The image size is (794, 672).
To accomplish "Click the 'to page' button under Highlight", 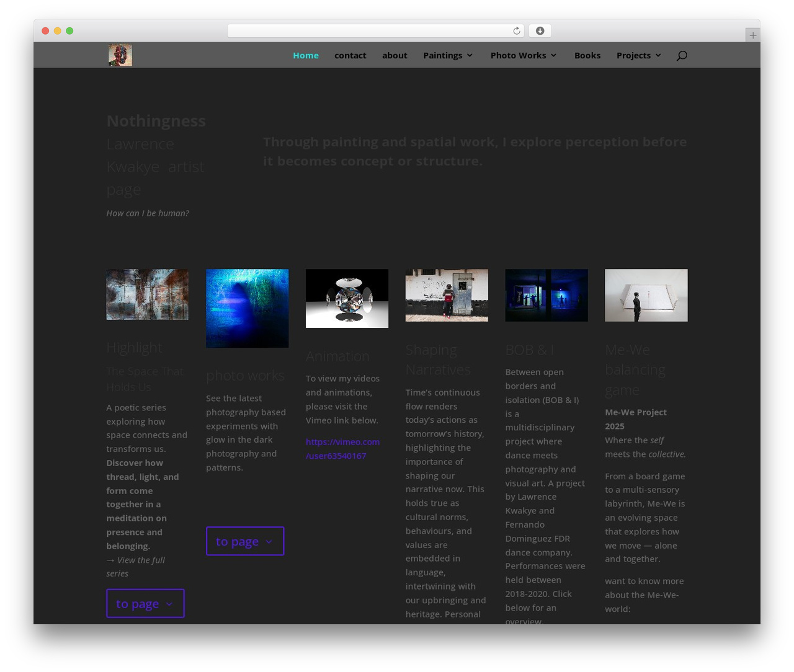I will click(x=145, y=603).
